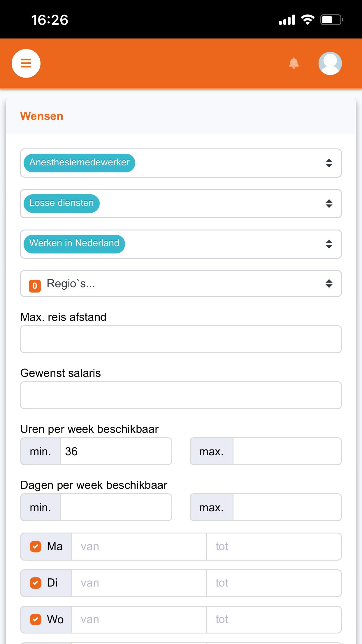This screenshot has width=362, height=644.
Task: Click the Di 'tot' time field
Action: (274, 583)
